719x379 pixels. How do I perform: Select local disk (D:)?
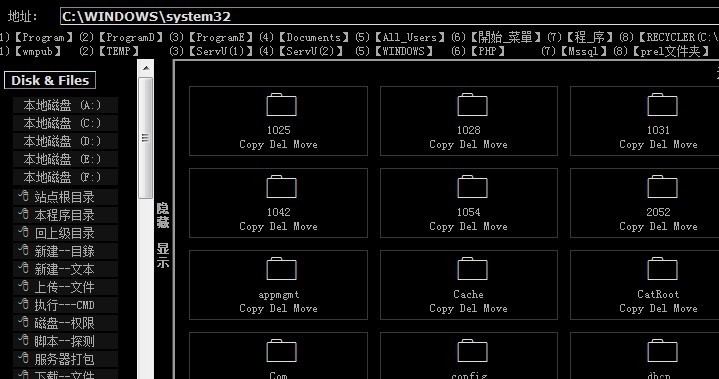pos(66,141)
